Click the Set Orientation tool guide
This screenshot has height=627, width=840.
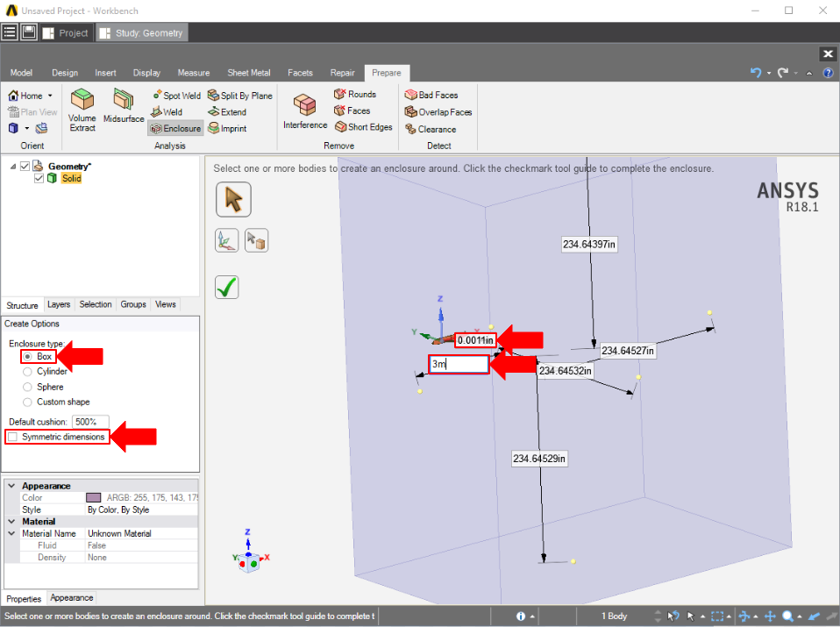(x=226, y=240)
